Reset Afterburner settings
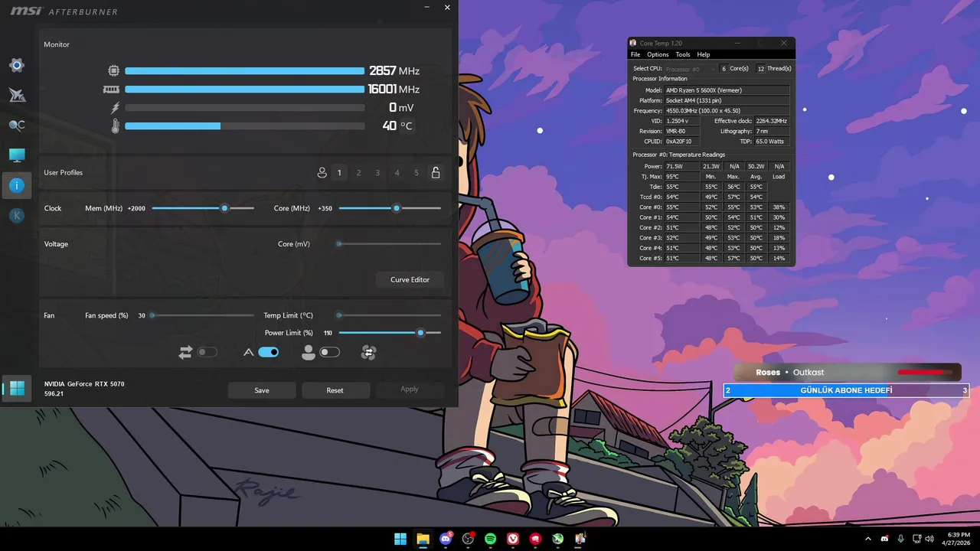The height and width of the screenshot is (551, 980). click(x=335, y=390)
